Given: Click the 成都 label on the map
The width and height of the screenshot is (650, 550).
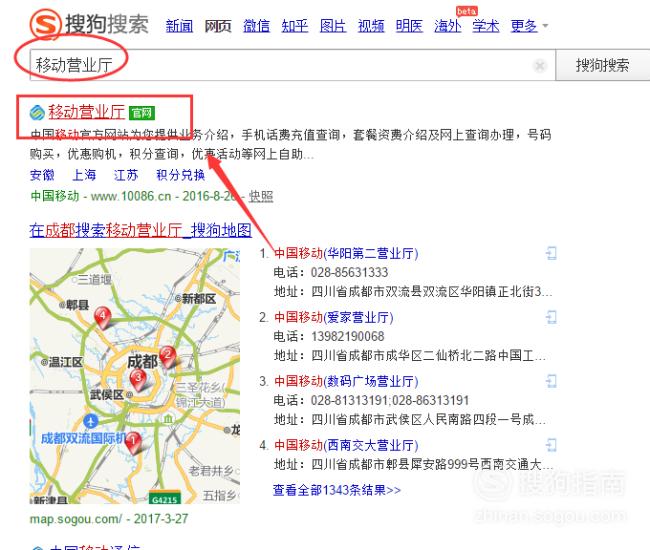Looking at the screenshot, I should point(142,361).
